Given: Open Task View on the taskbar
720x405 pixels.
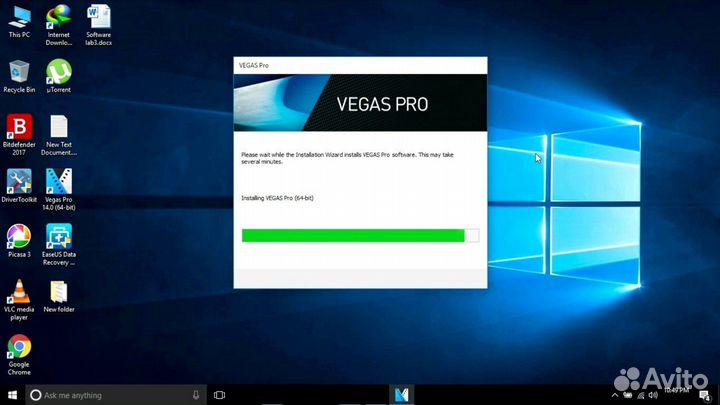Looking at the screenshot, I should tap(219, 395).
